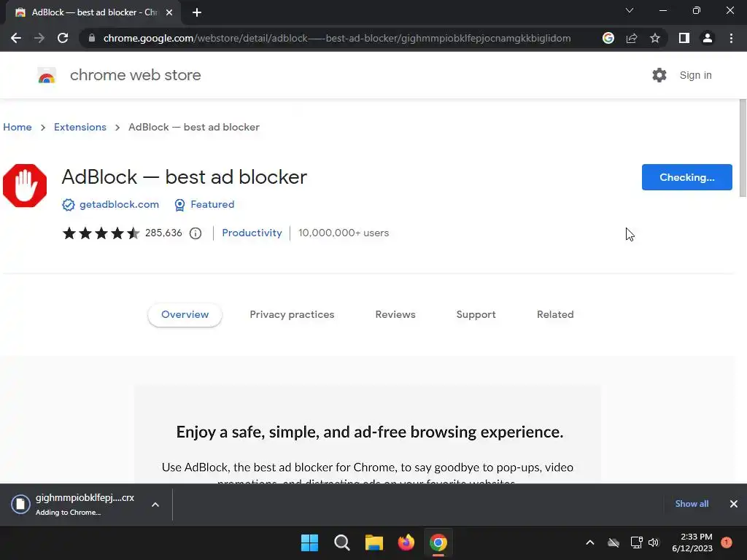The width and height of the screenshot is (747, 560).
Task: Switch to Related tab
Action: pyautogui.click(x=555, y=315)
